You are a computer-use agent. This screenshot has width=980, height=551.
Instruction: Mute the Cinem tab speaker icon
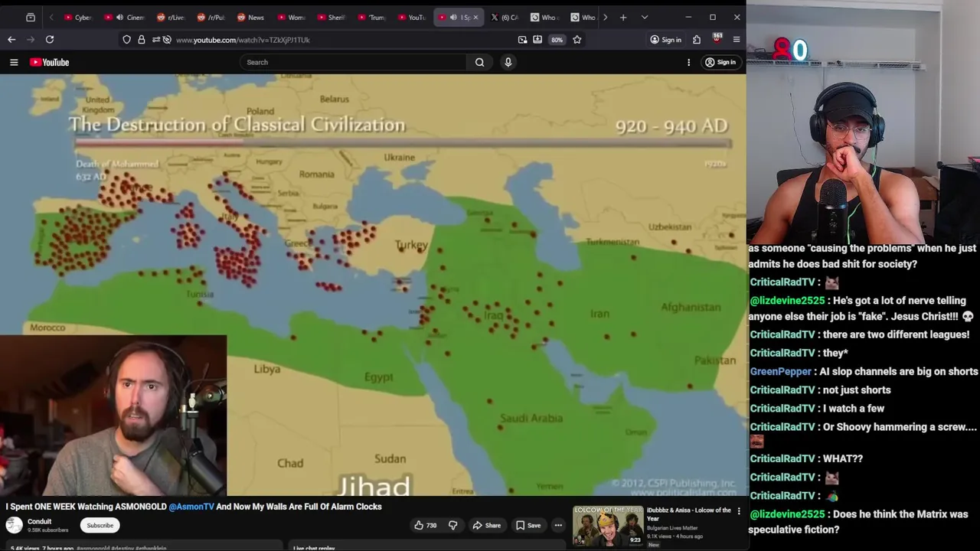click(119, 17)
